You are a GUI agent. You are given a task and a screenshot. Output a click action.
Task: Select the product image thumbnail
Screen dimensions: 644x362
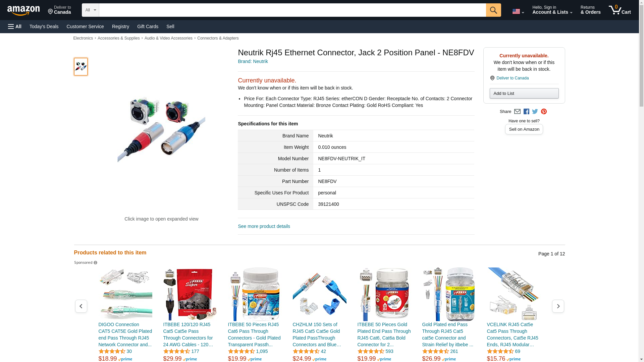pos(81,67)
